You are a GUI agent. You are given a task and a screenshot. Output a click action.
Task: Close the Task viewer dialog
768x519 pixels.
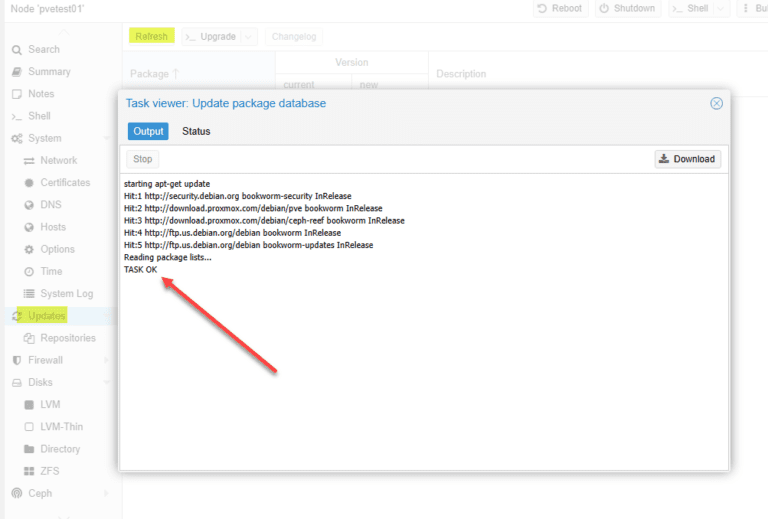click(x=716, y=103)
